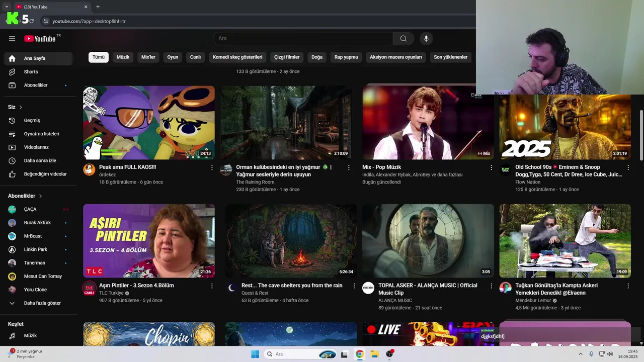Open Mesut Can Tomay channel
Screen dimensions: 644x362
[38, 277]
